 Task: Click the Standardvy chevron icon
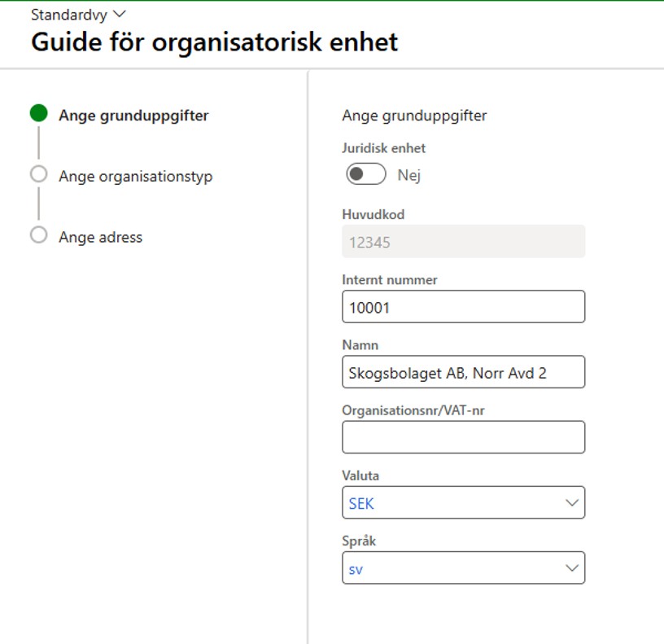click(120, 14)
